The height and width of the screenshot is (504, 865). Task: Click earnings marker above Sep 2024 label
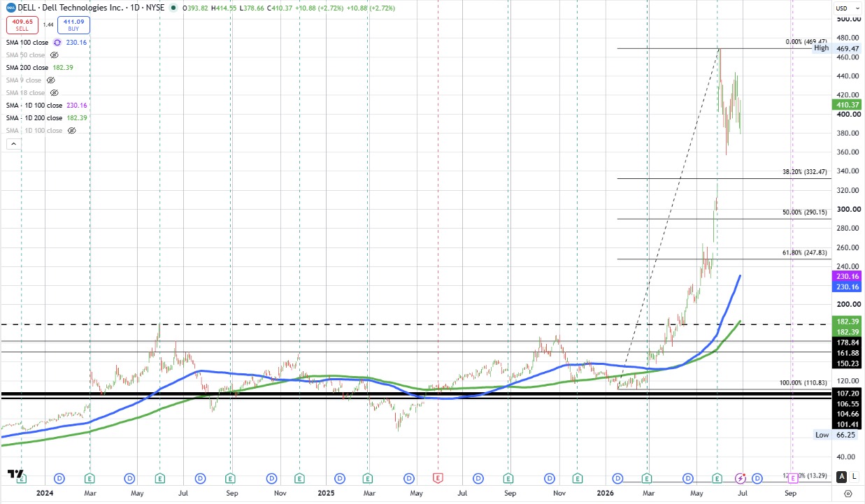(230, 478)
